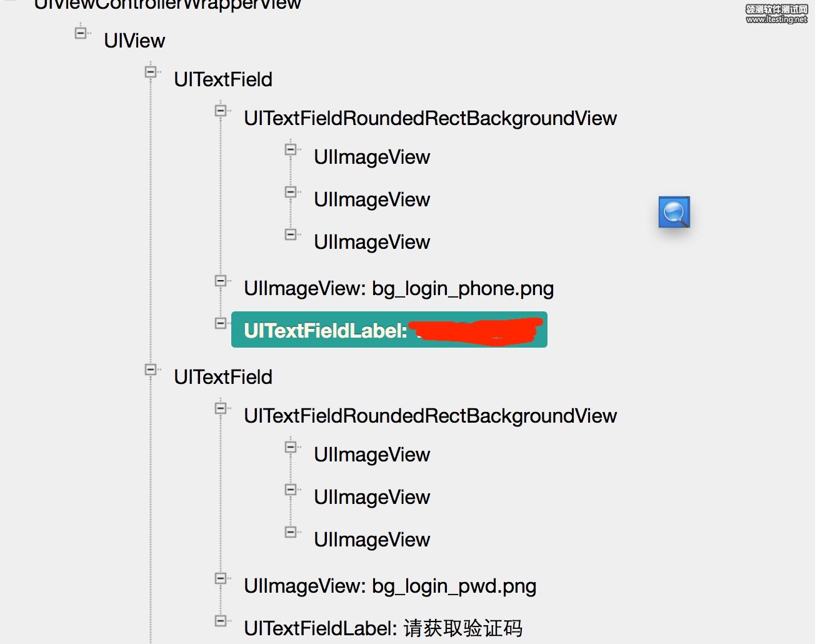Select the second UITextField label

[x=223, y=377]
